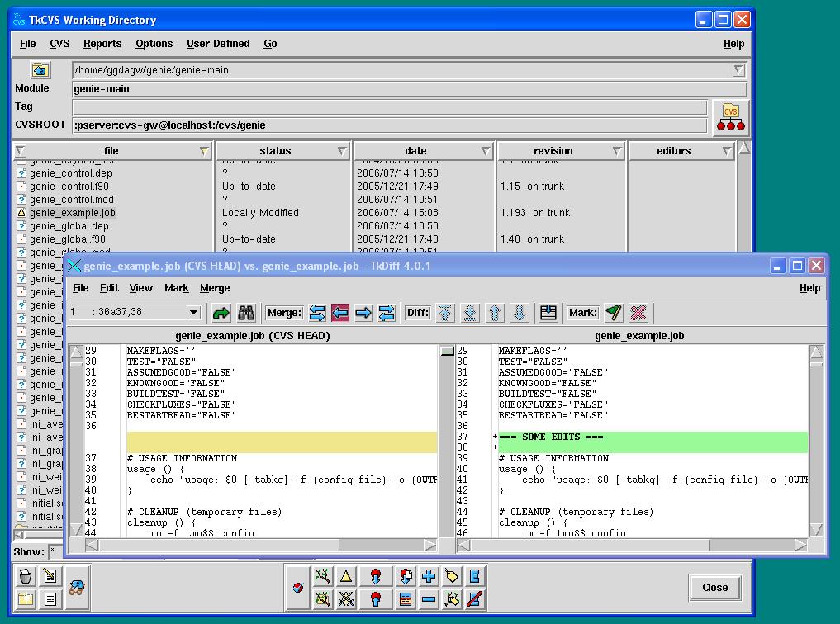Open the diff selector dropdown 36a37,38

point(193,313)
